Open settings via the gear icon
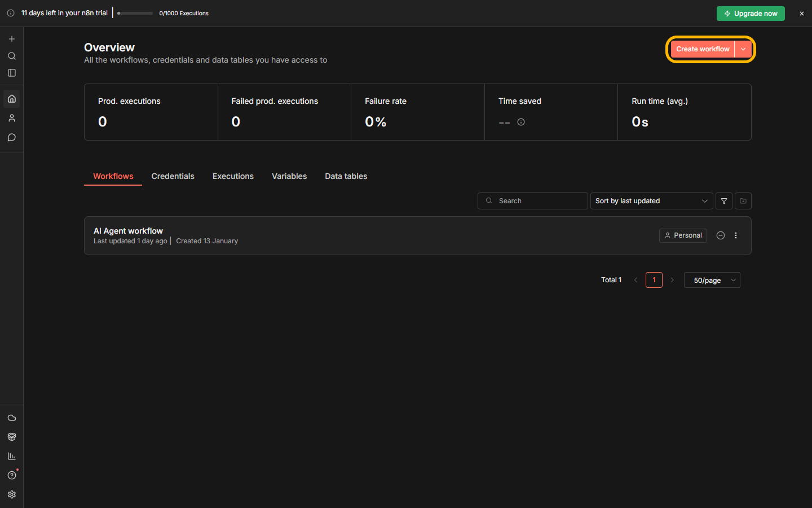The height and width of the screenshot is (508, 812). click(x=12, y=494)
